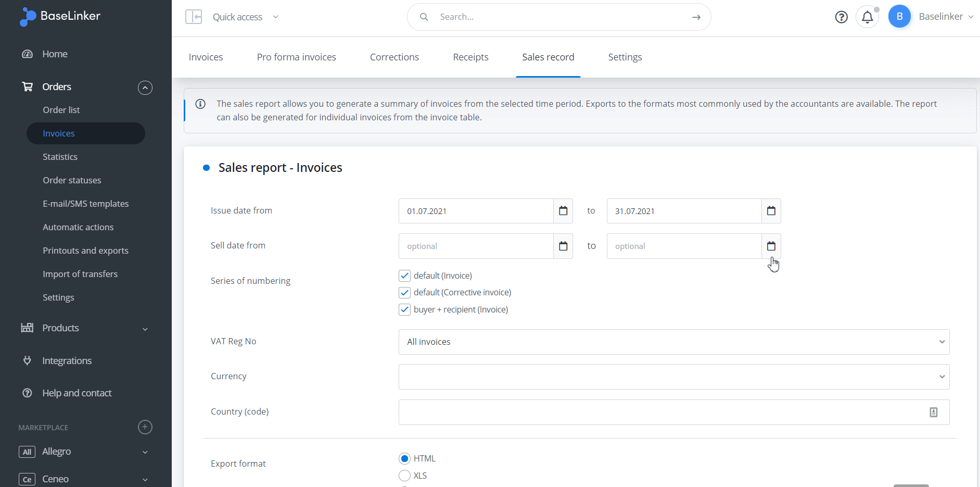This screenshot has width=980, height=487.
Task: Select XLS export format
Action: click(404, 476)
